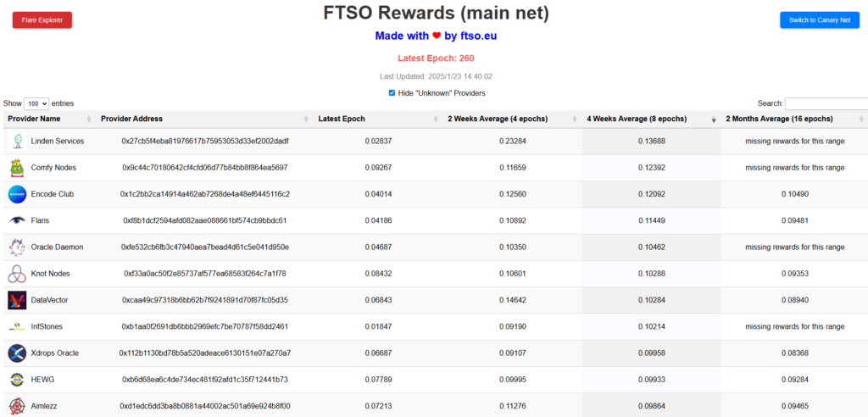Screen dimensions: 868x417
Task: Click the Flaris eye logo
Action: (17, 220)
